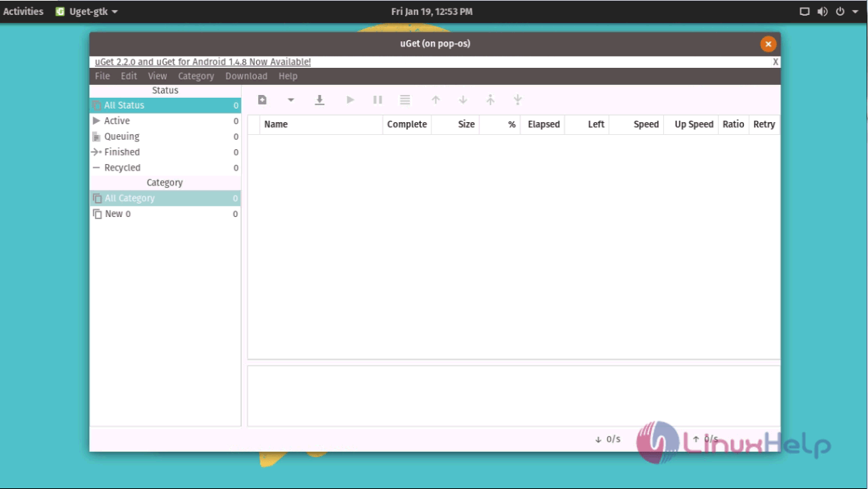This screenshot has height=489, width=868.
Task: Click the Move Up arrow icon
Action: [x=436, y=100]
